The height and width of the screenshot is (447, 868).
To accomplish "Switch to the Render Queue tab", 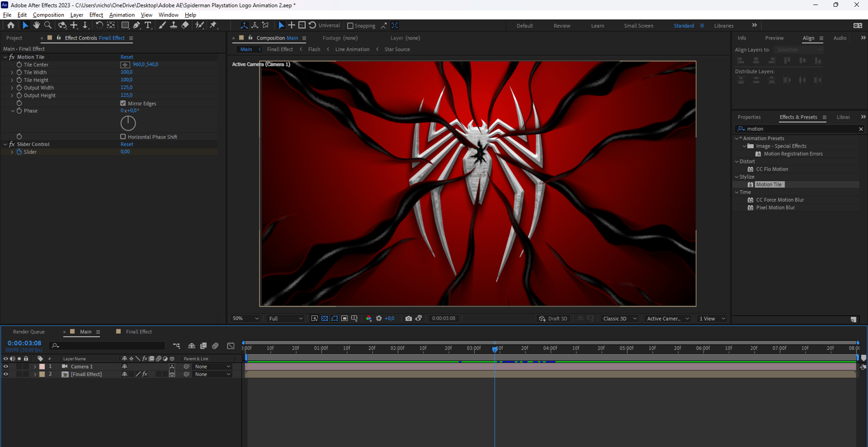I will click(x=29, y=332).
